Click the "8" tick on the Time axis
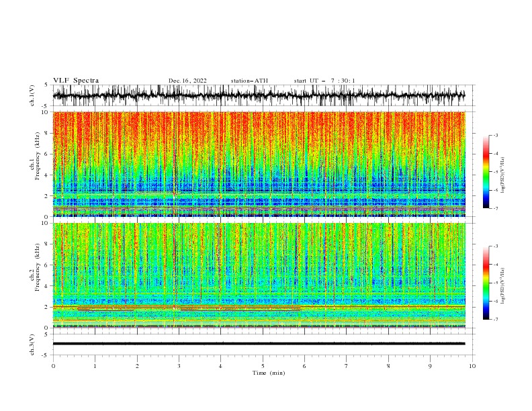The image size is (532, 411). [388, 366]
